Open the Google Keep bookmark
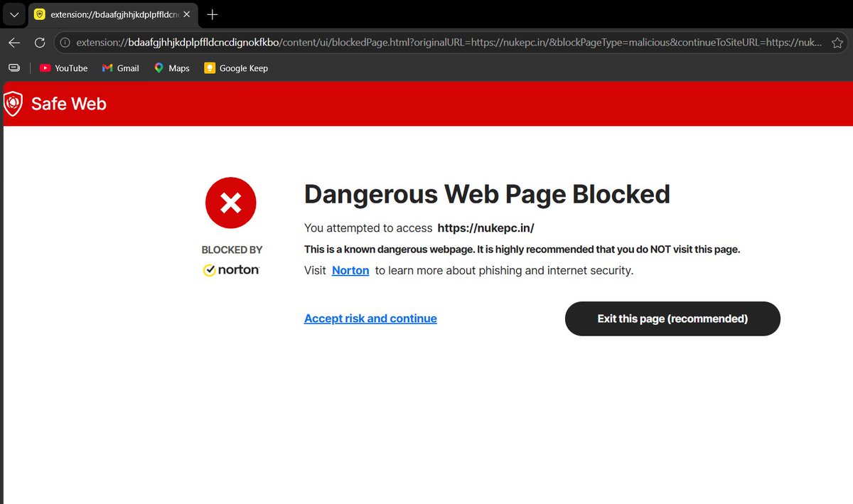Image resolution: width=853 pixels, height=504 pixels. (x=236, y=68)
